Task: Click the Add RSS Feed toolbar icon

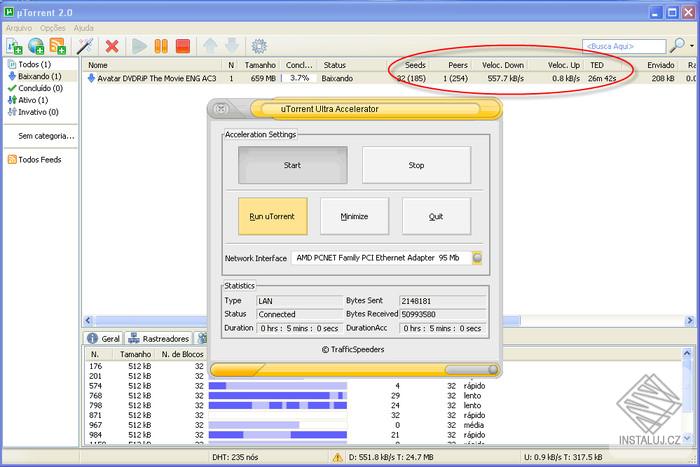Action: pos(58,46)
